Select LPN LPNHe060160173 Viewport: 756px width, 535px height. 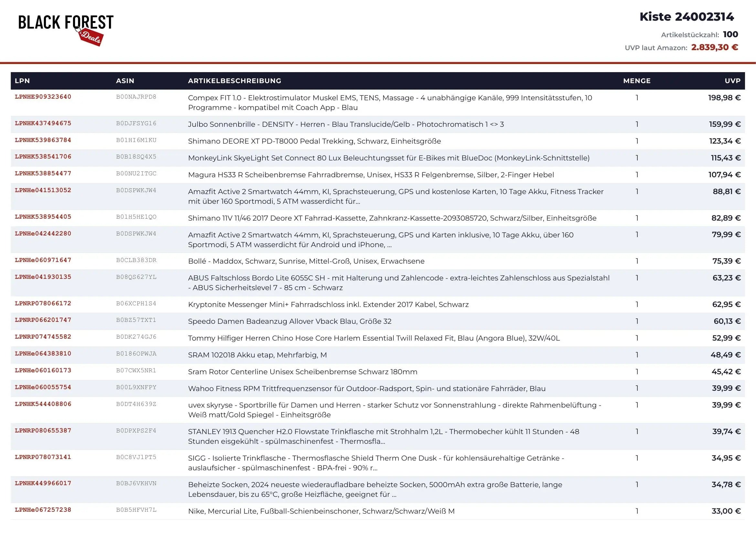[43, 371]
